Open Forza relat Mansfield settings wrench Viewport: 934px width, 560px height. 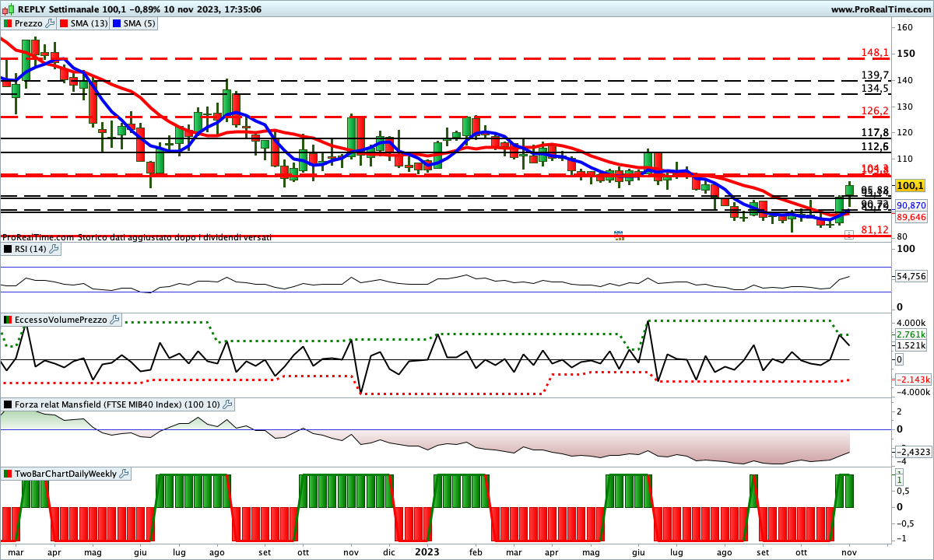[227, 404]
